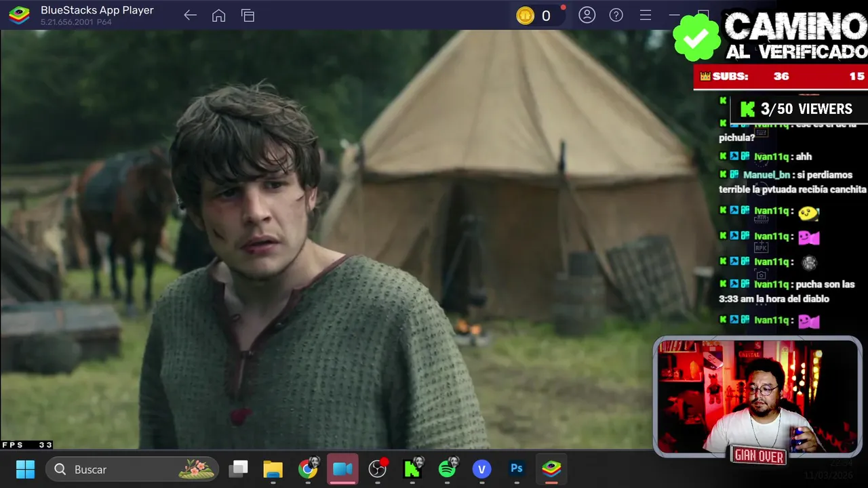Open the BlueStacks home screen icon
Viewport: 868px width, 488px height.
[x=218, y=16]
